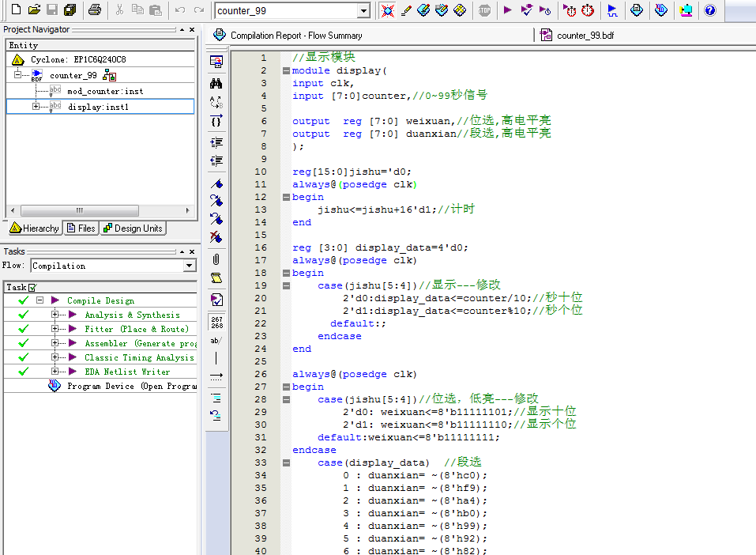756x555 pixels.
Task: Click the Stop Processing icon
Action: (x=484, y=10)
